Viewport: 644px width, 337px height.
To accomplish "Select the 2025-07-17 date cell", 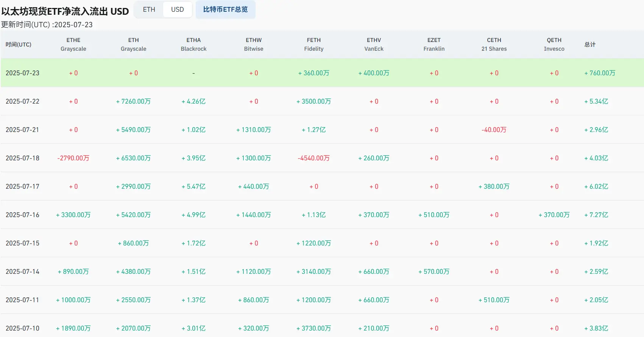I will click(x=22, y=186).
